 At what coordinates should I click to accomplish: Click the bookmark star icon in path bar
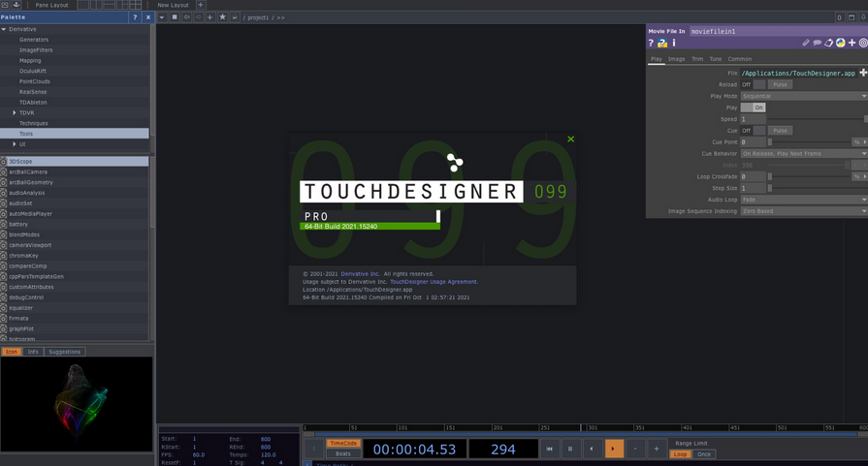pyautogui.click(x=222, y=17)
